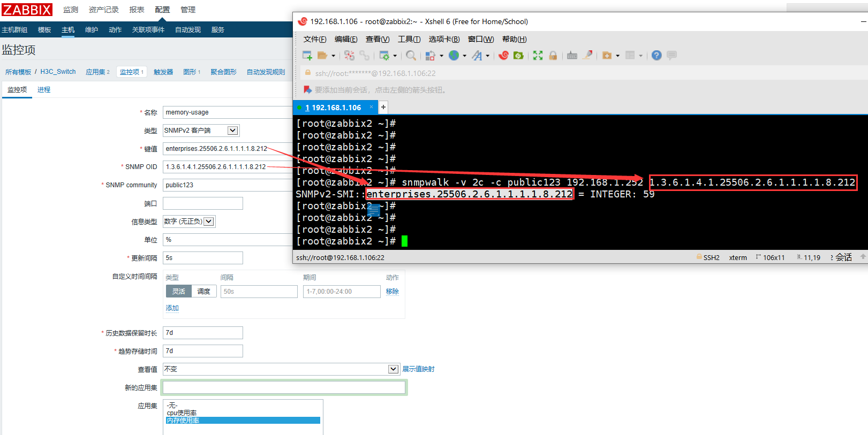Click the padlock lock-screen icon in Xshell toolbar
Image resolution: width=868 pixels, height=435 pixels.
coord(553,55)
